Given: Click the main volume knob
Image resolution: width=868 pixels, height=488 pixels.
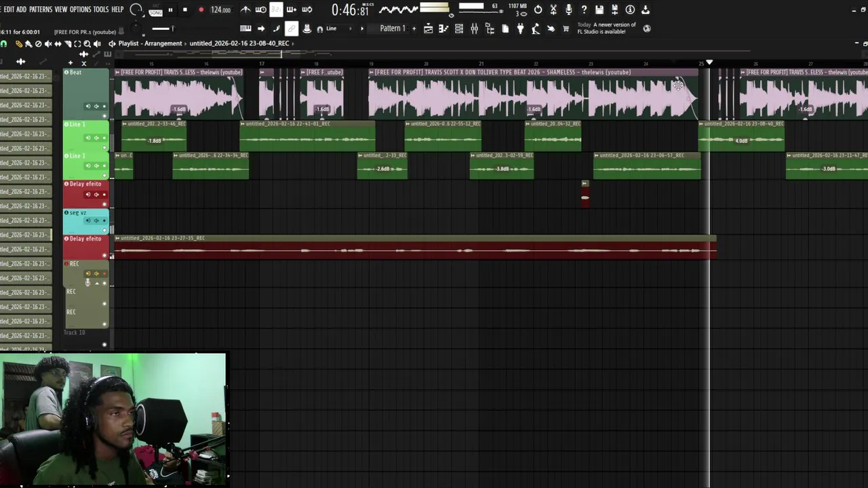Looking at the screenshot, I should coord(136,9).
